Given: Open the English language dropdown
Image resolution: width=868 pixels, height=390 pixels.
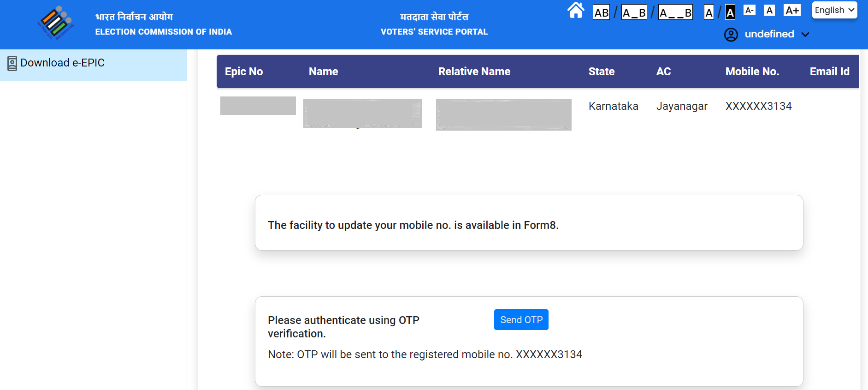Looking at the screenshot, I should (834, 10).
